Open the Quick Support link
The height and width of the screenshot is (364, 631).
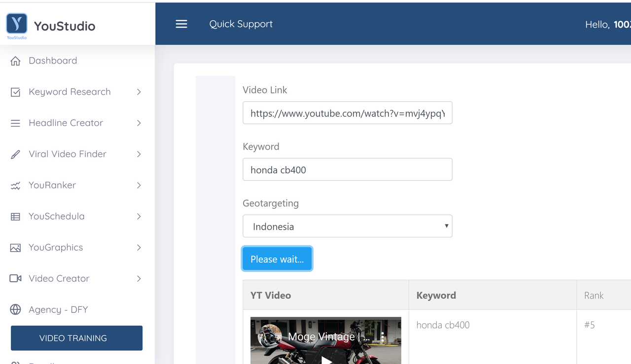click(x=241, y=24)
